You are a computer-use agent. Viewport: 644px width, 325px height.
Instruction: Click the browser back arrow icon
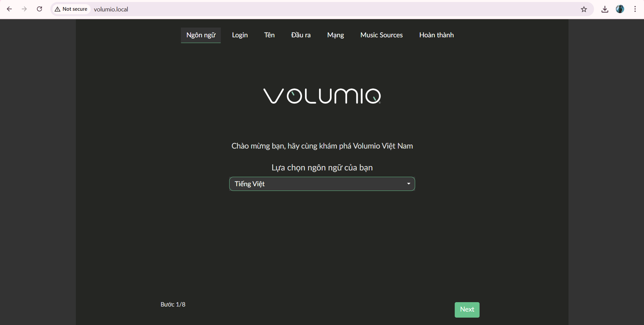9,9
